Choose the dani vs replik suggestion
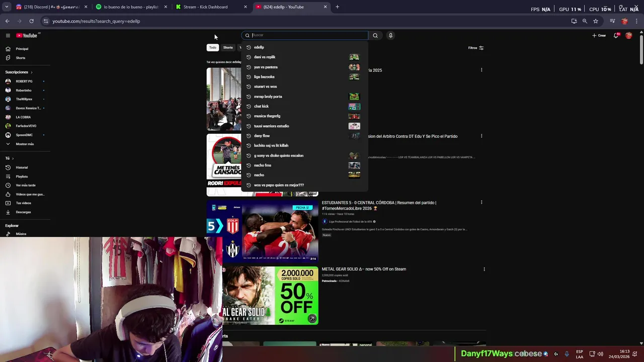The height and width of the screenshot is (362, 644). coord(305,57)
